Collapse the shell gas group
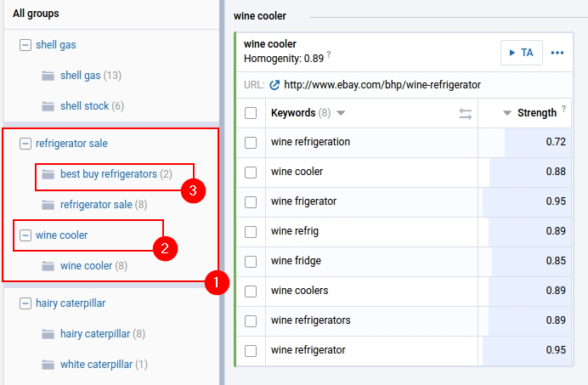Image resolution: width=588 pixels, height=385 pixels. coord(25,45)
